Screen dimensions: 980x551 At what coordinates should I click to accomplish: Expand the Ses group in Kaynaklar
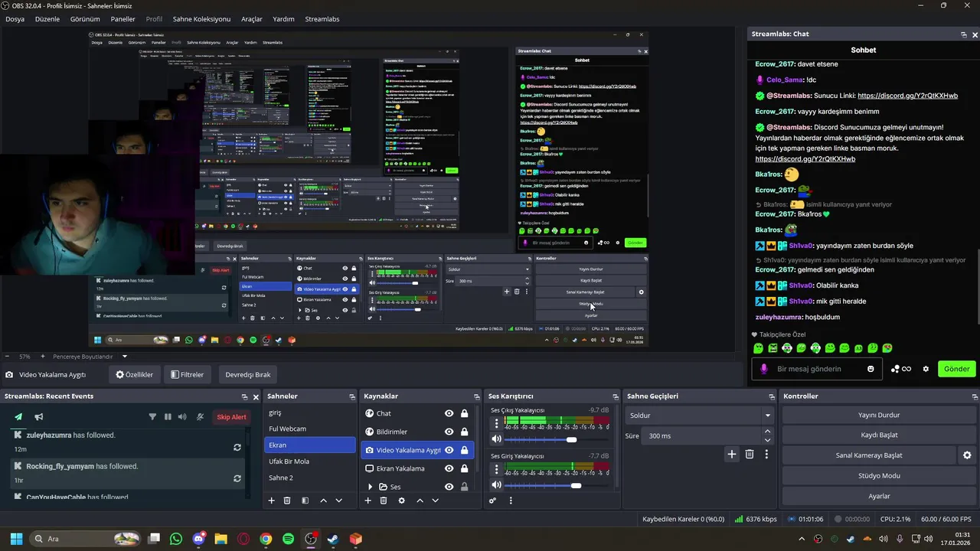(x=370, y=487)
